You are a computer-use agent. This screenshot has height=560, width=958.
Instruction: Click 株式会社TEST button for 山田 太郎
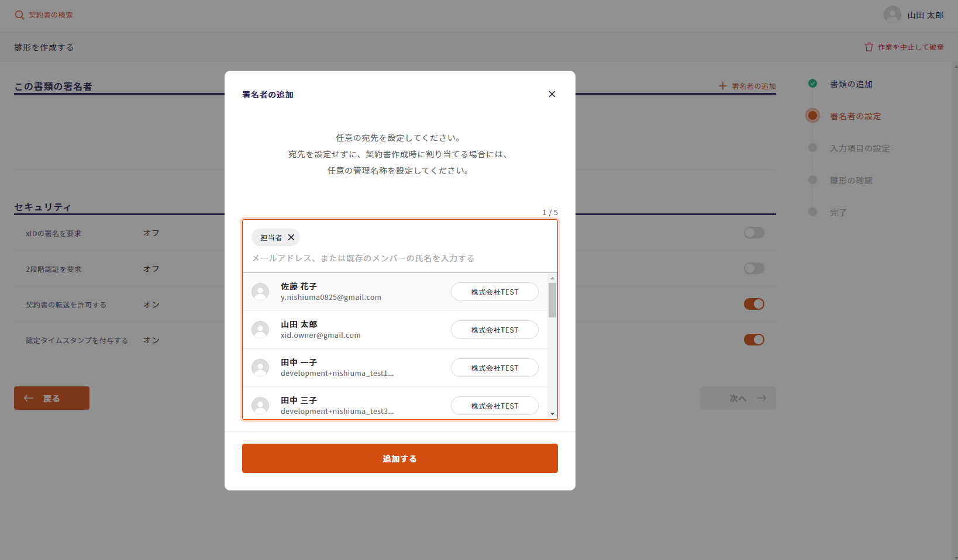tap(494, 330)
